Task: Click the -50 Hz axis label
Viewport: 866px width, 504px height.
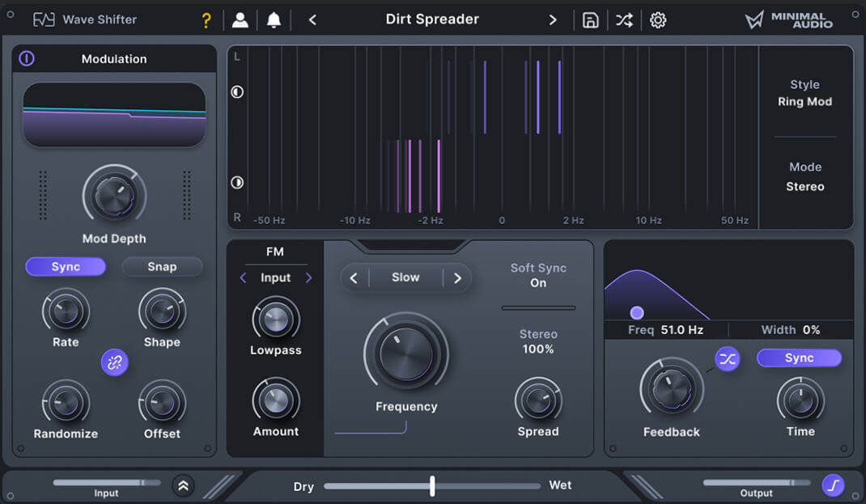Action: click(269, 220)
